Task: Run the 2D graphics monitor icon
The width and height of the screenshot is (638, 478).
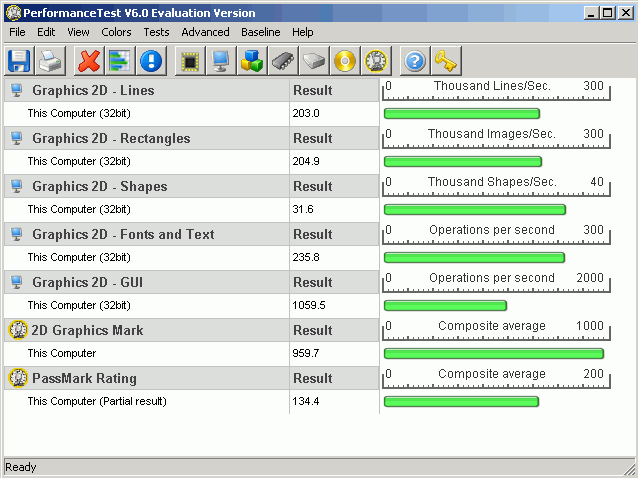Action: click(221, 61)
